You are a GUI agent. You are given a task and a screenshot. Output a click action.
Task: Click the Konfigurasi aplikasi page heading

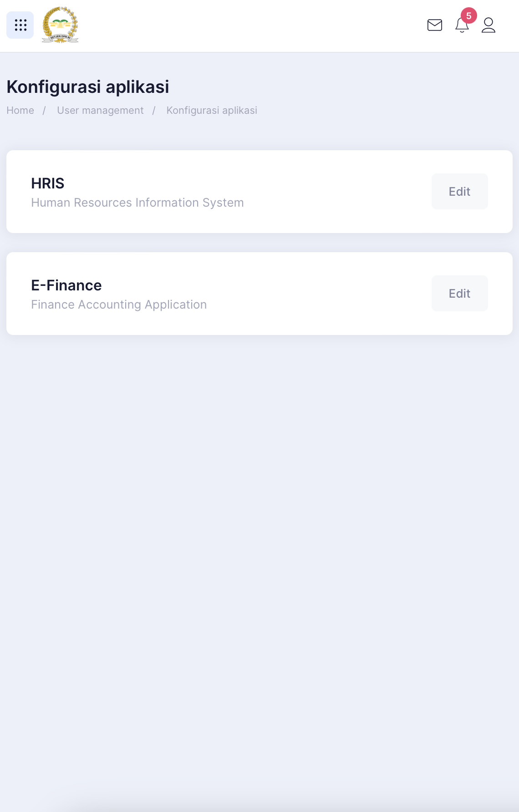coord(88,87)
